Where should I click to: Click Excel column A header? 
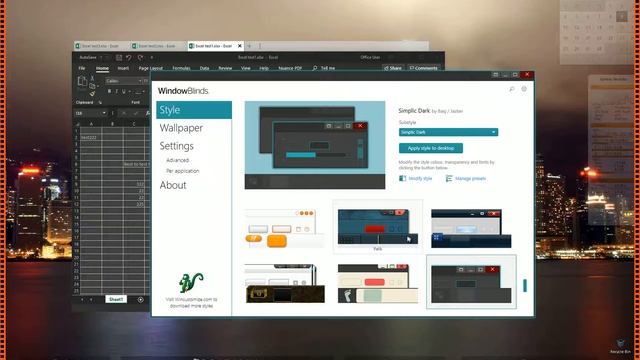pyautogui.click(x=91, y=124)
